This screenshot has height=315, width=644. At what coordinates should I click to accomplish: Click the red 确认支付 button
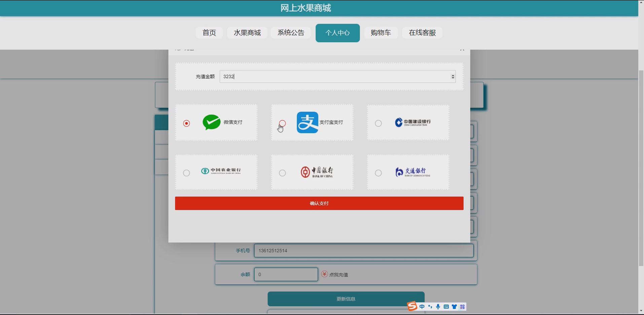319,203
